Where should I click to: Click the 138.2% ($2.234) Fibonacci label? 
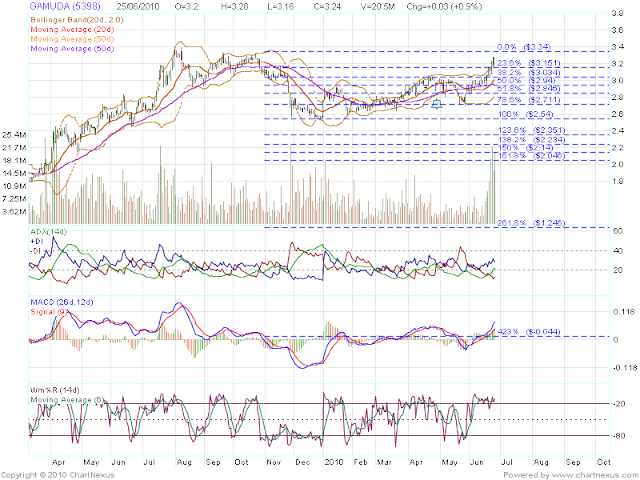(531, 140)
